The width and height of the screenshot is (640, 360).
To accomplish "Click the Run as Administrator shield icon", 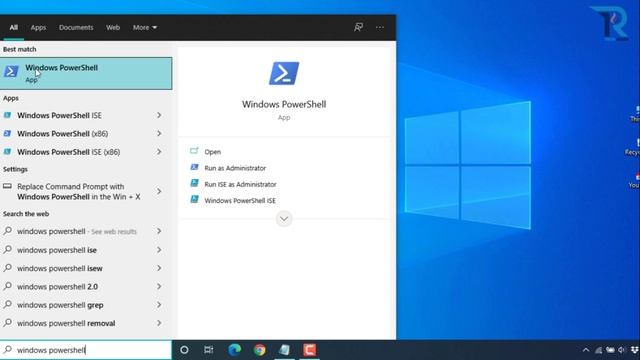I will tap(194, 167).
